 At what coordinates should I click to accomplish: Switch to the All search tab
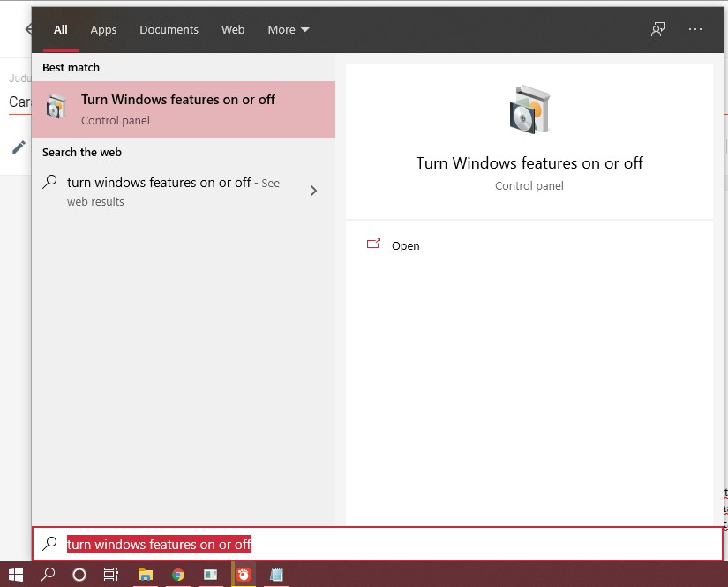pos(60,30)
